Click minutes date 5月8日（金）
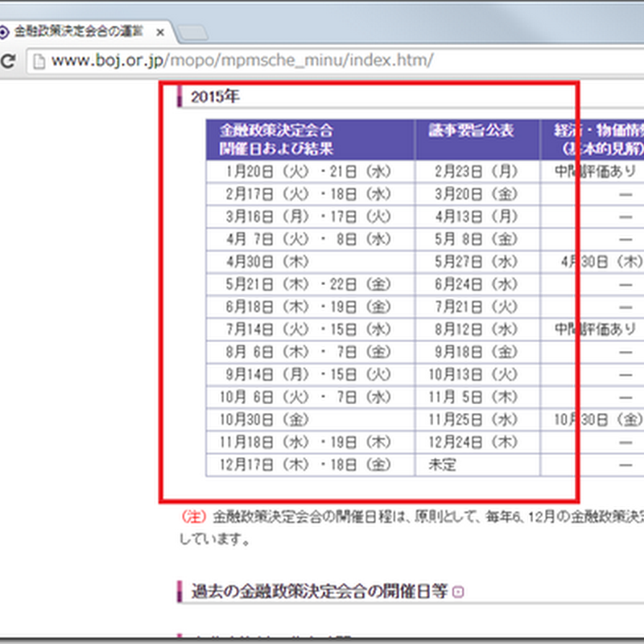 pos(477,239)
